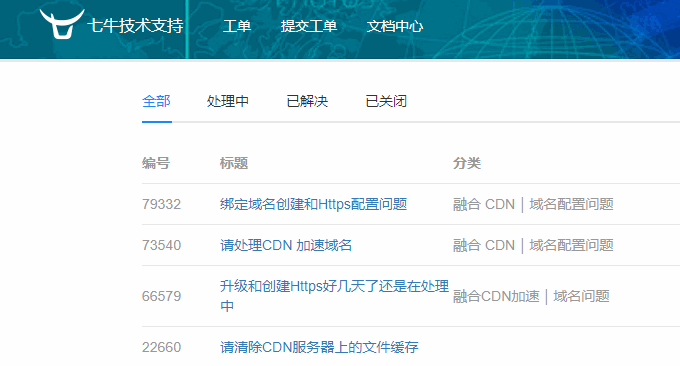Click category text in row 79332
The width and height of the screenshot is (680, 366).
tap(533, 204)
